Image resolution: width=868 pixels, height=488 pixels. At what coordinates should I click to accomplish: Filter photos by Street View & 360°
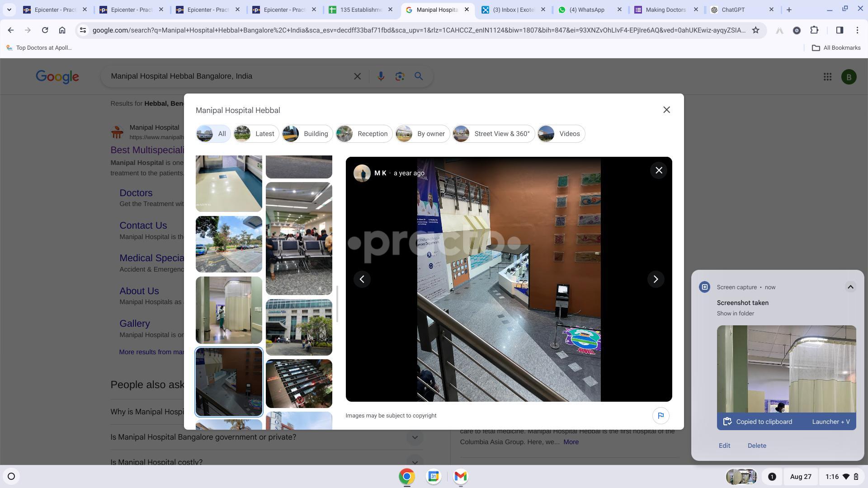494,134
